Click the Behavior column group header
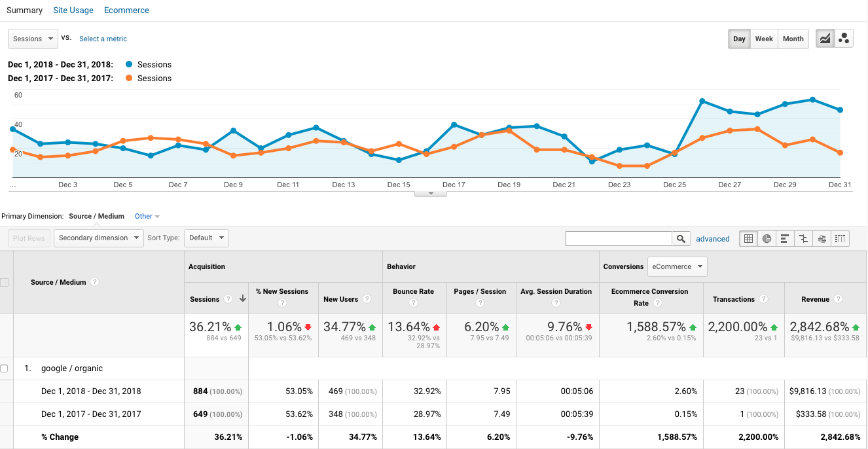This screenshot has width=868, height=449. [401, 266]
